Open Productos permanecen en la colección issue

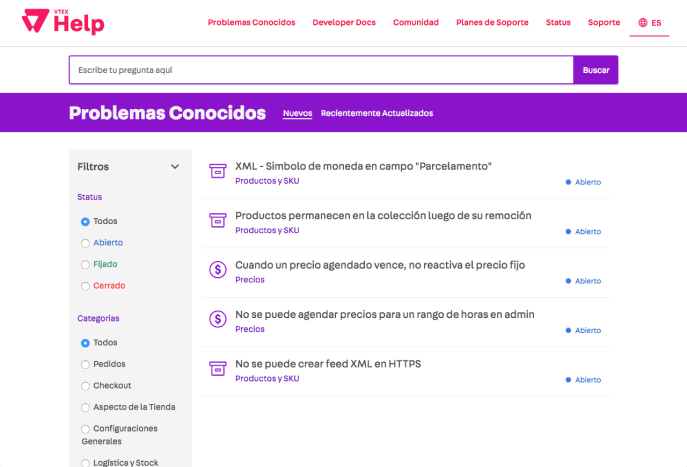click(383, 216)
